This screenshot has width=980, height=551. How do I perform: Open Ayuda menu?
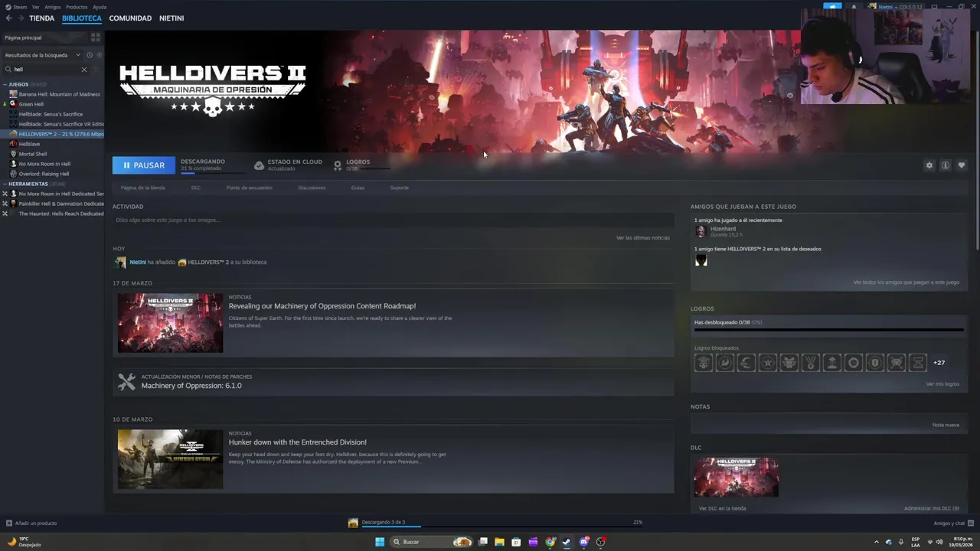(100, 7)
